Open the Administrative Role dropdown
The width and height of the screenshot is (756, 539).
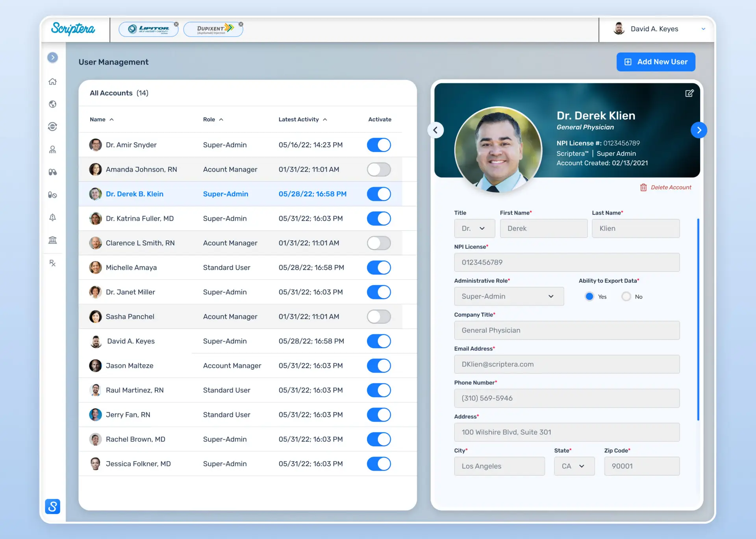[509, 296]
